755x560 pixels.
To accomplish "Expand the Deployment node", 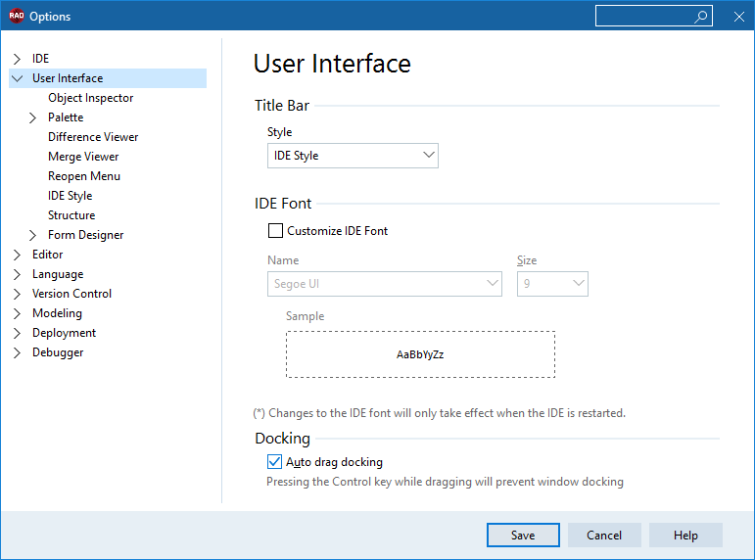I will pyautogui.click(x=18, y=333).
